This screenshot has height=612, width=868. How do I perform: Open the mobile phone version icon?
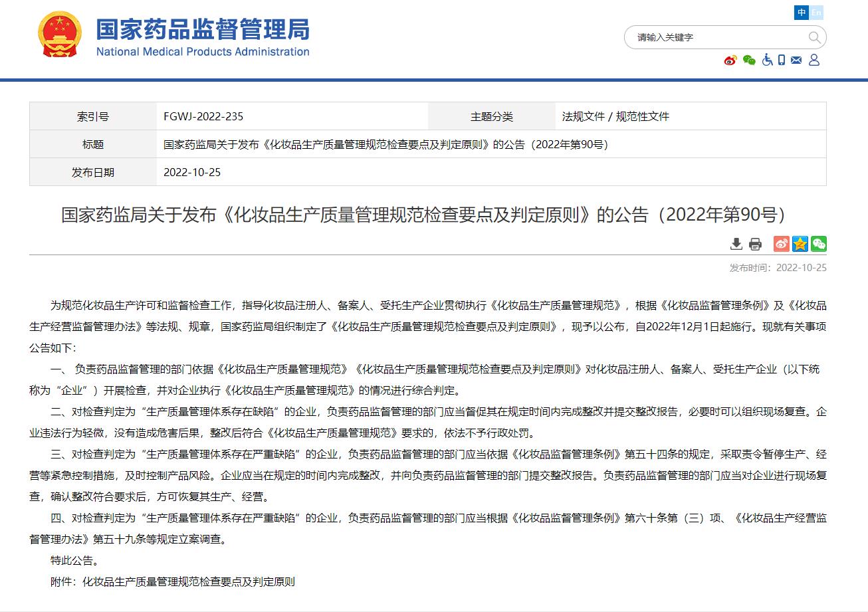tap(782, 60)
